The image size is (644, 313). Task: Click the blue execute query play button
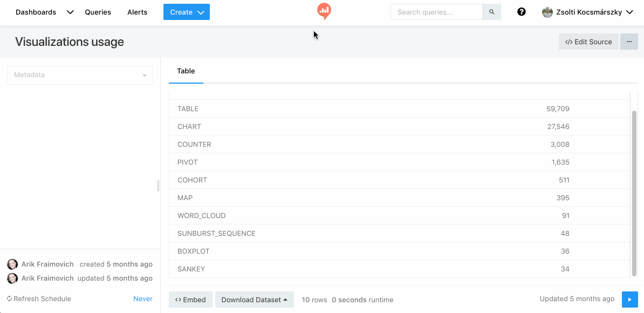629,300
